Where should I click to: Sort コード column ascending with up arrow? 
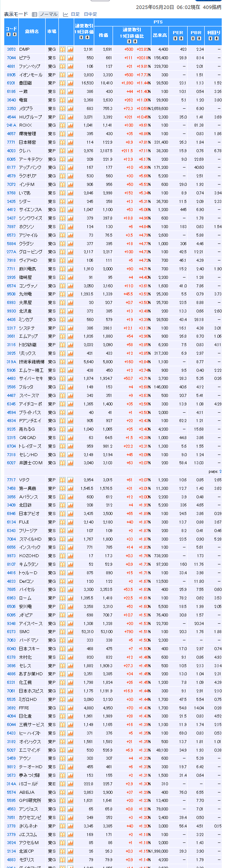click(9, 35)
